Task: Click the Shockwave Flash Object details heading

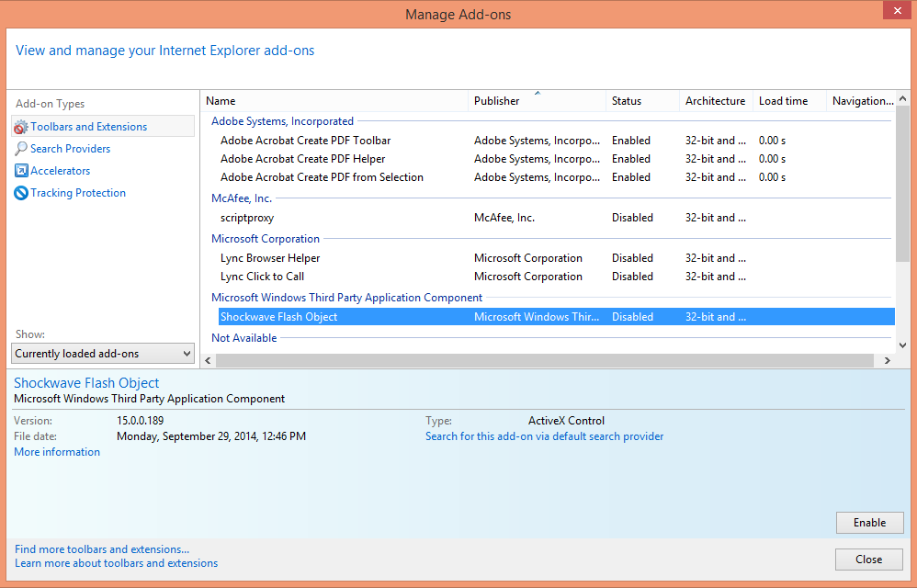Action: tap(86, 383)
